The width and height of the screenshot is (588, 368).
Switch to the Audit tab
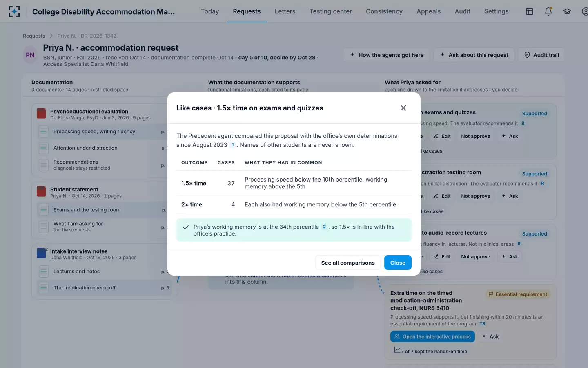[463, 11]
